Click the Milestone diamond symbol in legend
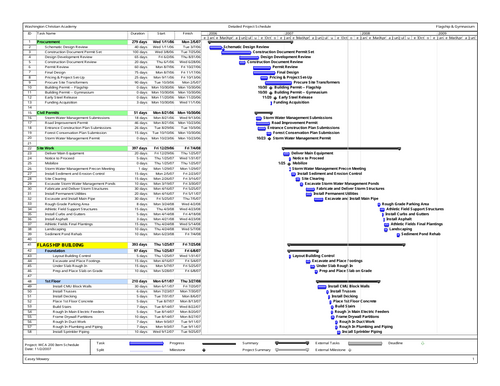This screenshot has width=500, height=386. (204, 350)
